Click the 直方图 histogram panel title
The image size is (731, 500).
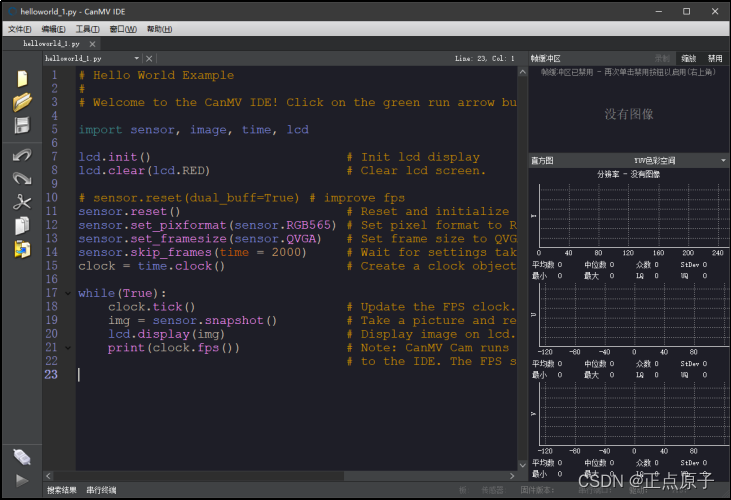542,160
